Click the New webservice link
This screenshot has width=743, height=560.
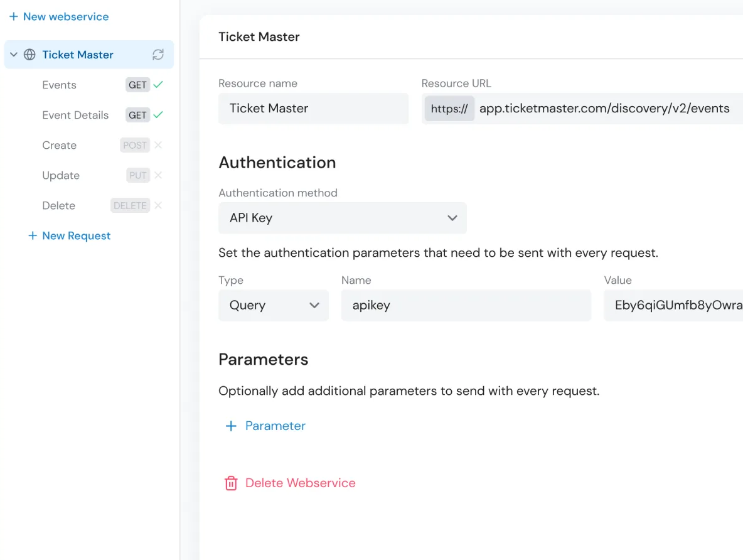pyautogui.click(x=58, y=16)
